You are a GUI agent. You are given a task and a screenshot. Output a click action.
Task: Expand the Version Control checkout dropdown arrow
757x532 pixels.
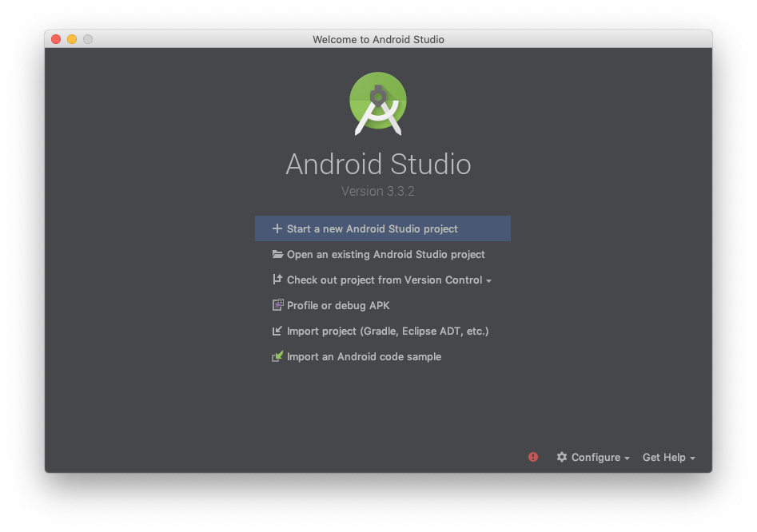pos(488,280)
